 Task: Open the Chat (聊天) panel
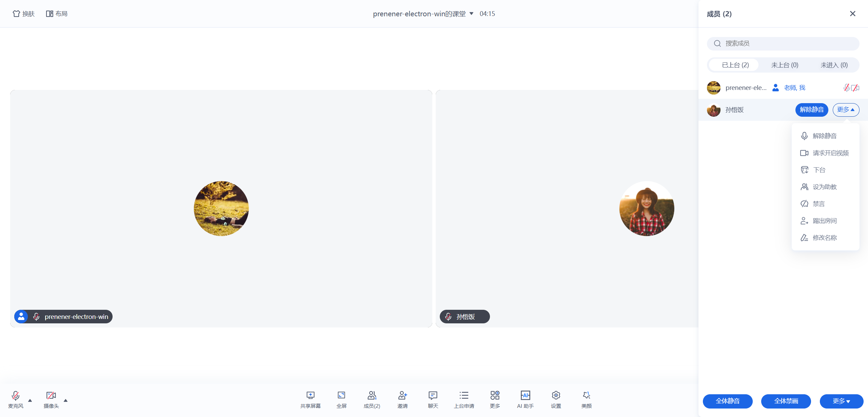pyautogui.click(x=433, y=399)
